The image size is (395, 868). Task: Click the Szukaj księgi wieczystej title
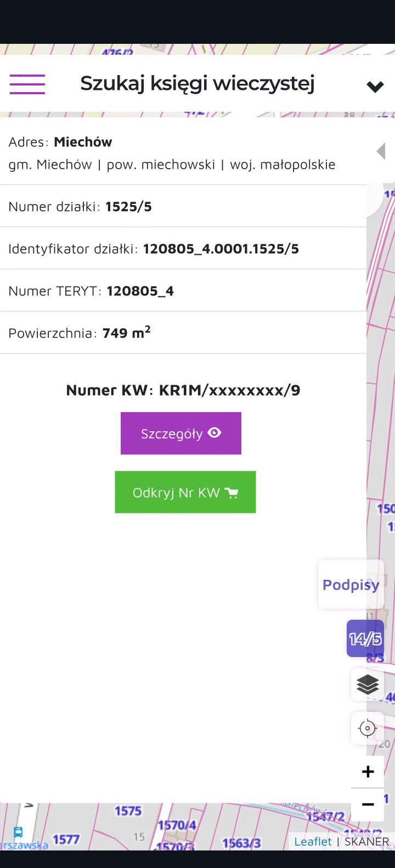[x=198, y=83]
